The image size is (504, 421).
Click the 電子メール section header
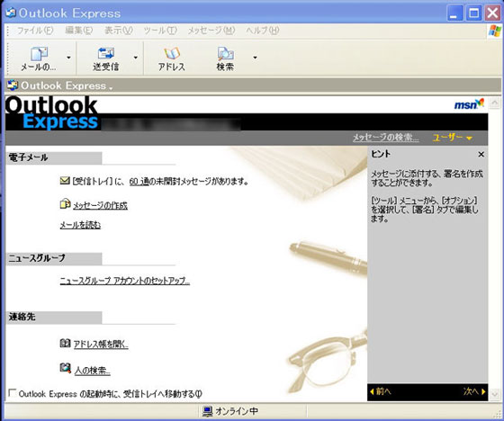54,157
